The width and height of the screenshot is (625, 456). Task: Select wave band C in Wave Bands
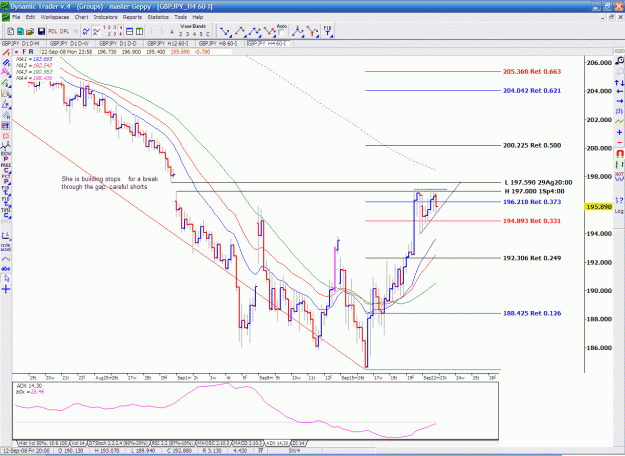point(207,34)
